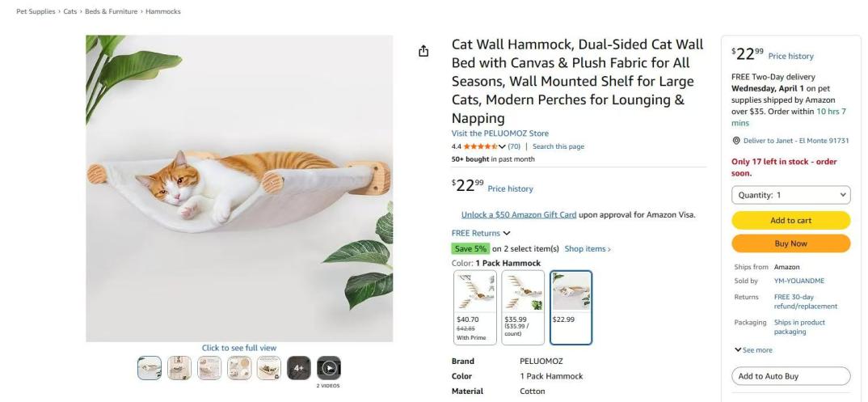Open the Quantity dropdown

pos(790,195)
